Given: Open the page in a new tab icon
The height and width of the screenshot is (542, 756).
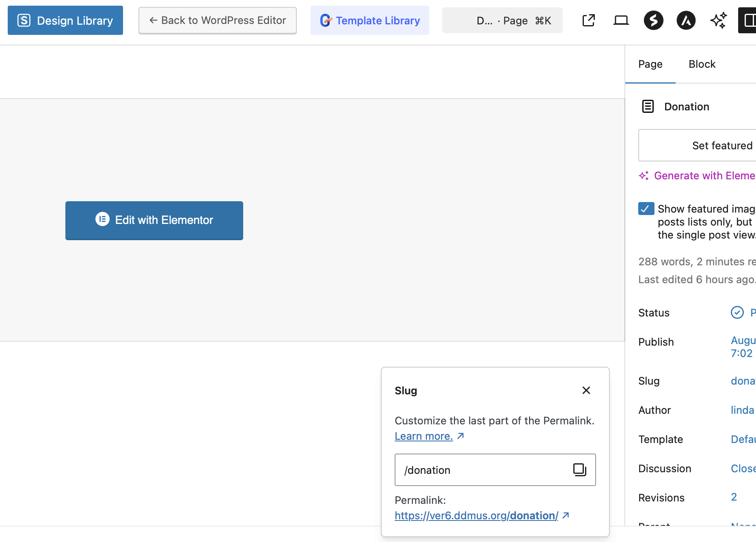Looking at the screenshot, I should tap(588, 20).
